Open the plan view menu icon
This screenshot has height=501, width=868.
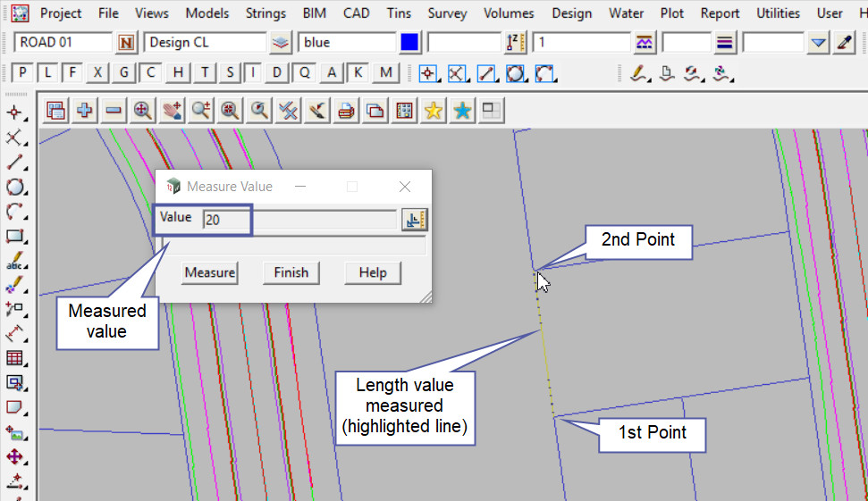[x=55, y=111]
